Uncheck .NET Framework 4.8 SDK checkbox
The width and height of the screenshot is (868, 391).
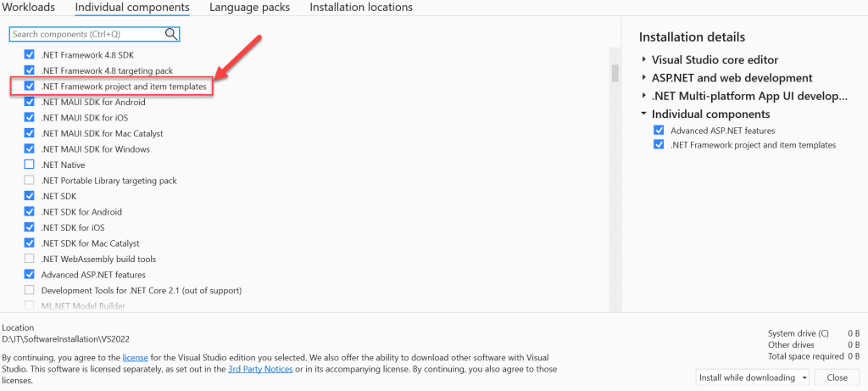coord(30,55)
